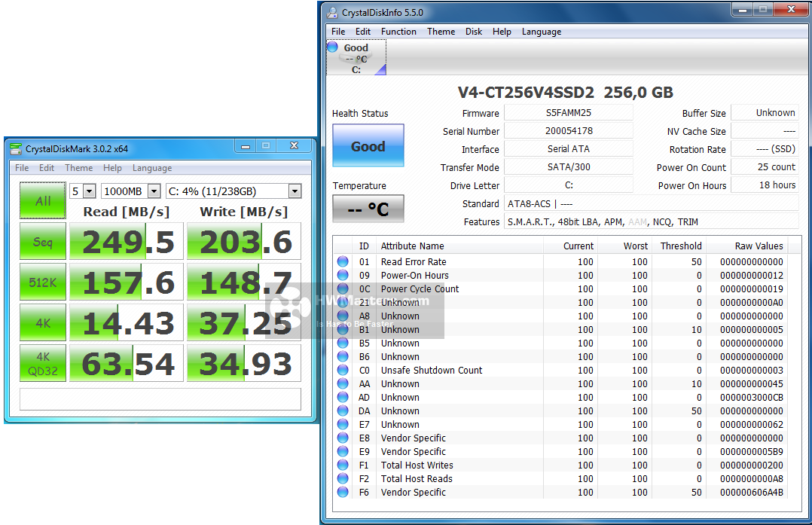Click the status icon in the DA Unknown row
Viewport: 812px width, 525px height.
pyautogui.click(x=343, y=411)
